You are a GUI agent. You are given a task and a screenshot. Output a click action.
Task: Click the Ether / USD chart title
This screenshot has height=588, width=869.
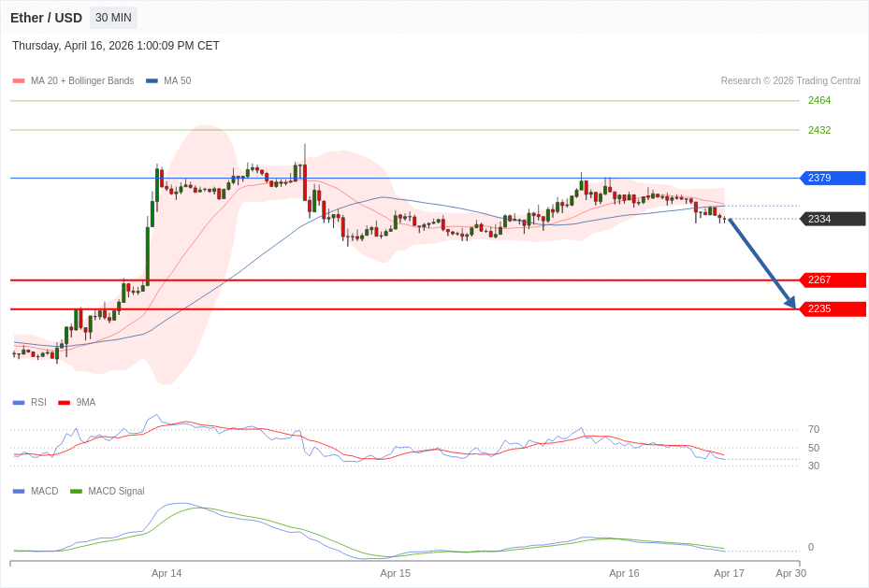click(x=46, y=18)
